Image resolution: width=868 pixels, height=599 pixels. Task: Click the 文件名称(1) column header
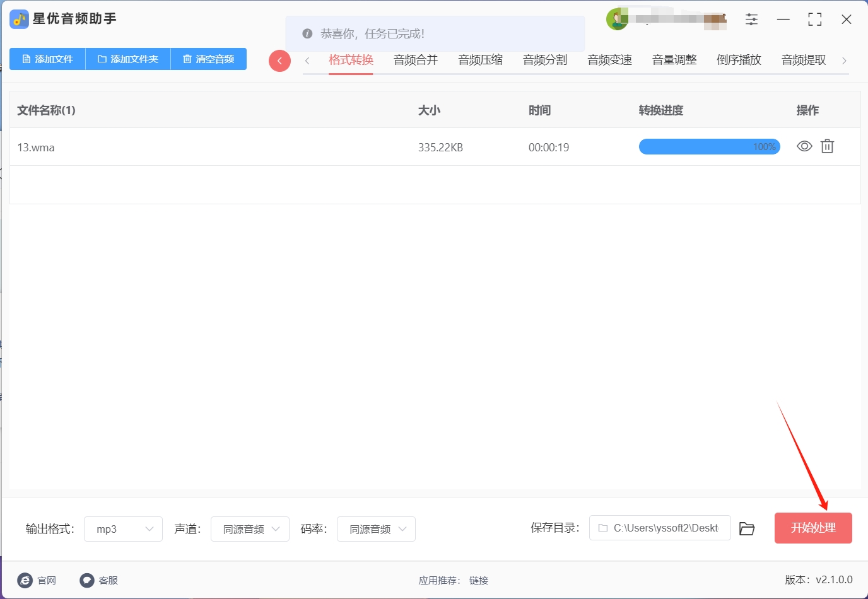(x=46, y=110)
